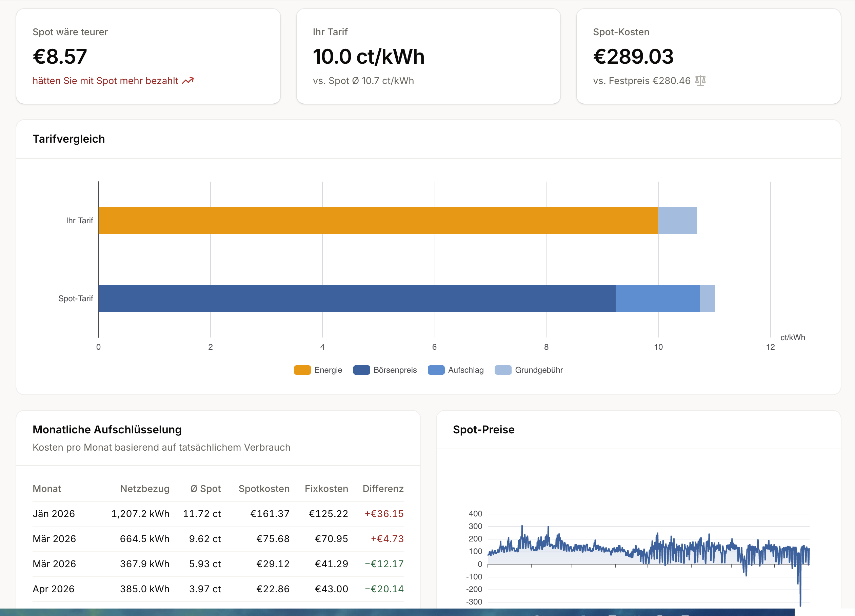Click the +€36.15 difference value
This screenshot has height=616, width=855.
(x=384, y=514)
